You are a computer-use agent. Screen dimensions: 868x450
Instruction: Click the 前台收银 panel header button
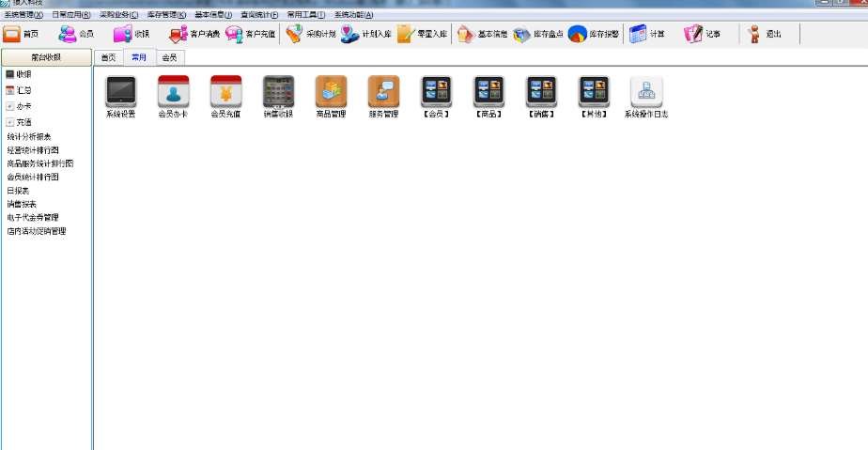click(x=45, y=57)
